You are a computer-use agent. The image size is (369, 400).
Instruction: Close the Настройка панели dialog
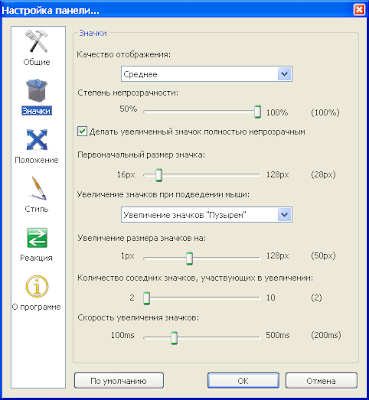tap(359, 10)
